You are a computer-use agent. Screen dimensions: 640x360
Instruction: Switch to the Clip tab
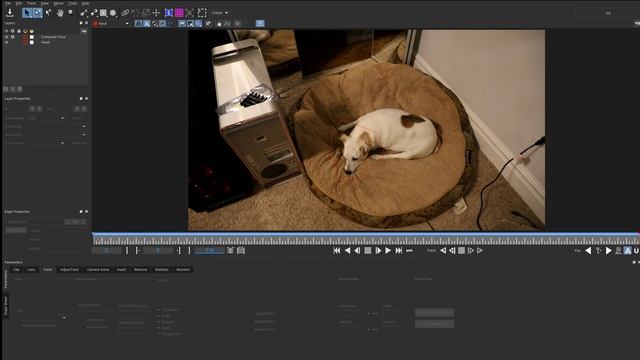[x=16, y=270]
